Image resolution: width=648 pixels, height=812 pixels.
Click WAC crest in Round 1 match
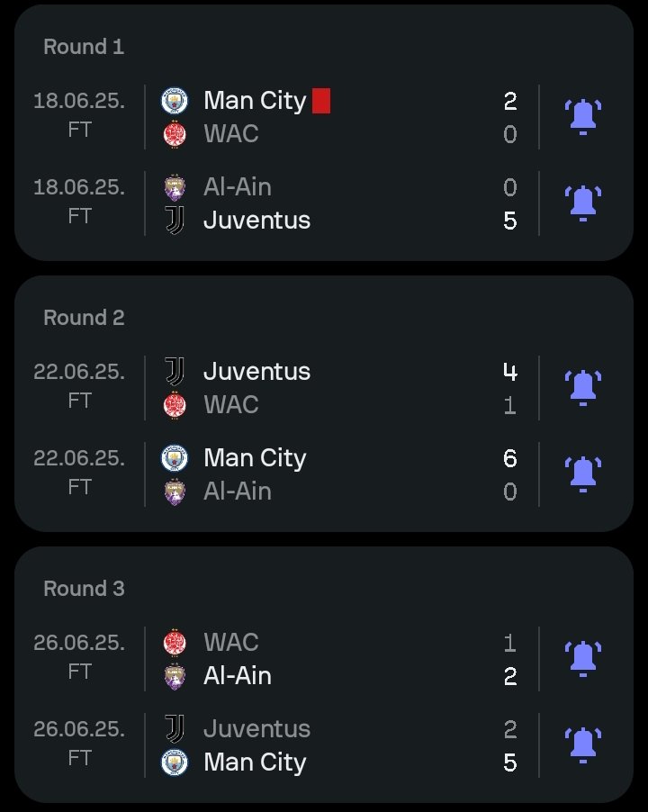click(x=175, y=134)
